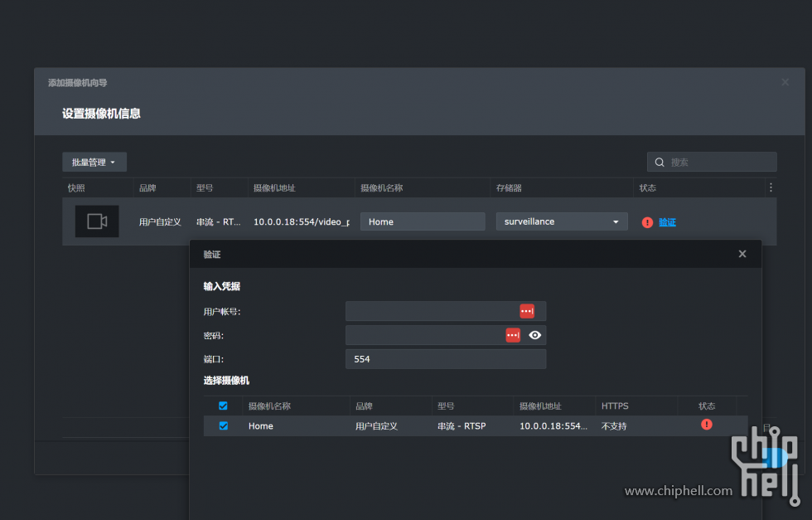The height and width of the screenshot is (520, 812).
Task: Click the 用户自定义 brand cell in main table
Action: click(160, 222)
